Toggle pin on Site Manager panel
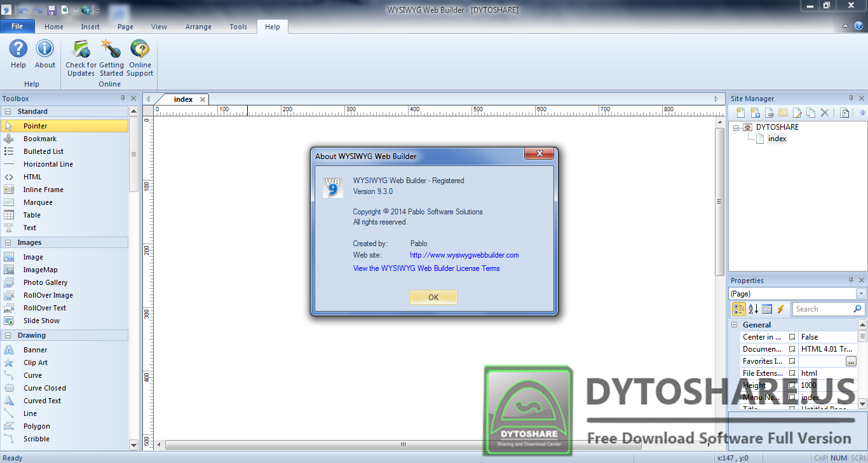The image size is (868, 463). tap(851, 99)
